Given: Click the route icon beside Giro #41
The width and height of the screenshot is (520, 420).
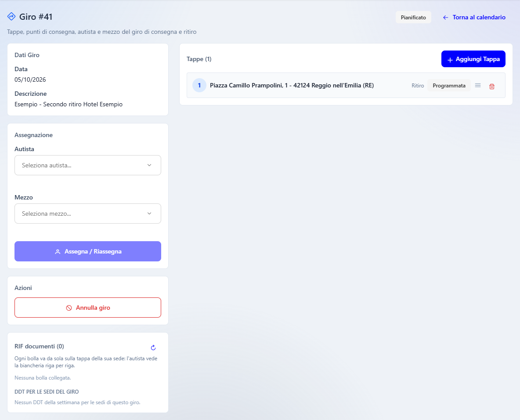Looking at the screenshot, I should (11, 16).
